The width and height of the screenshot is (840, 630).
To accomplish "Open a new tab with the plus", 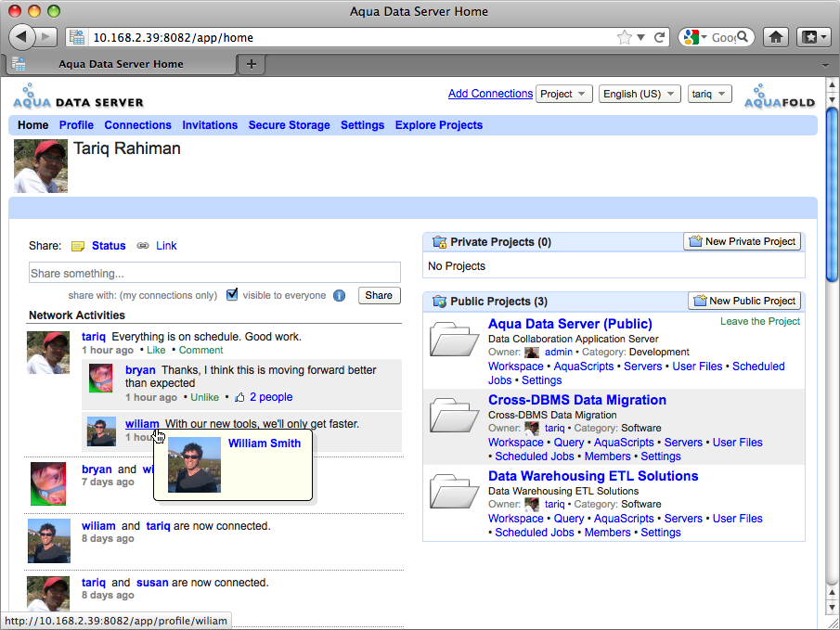I will point(252,64).
